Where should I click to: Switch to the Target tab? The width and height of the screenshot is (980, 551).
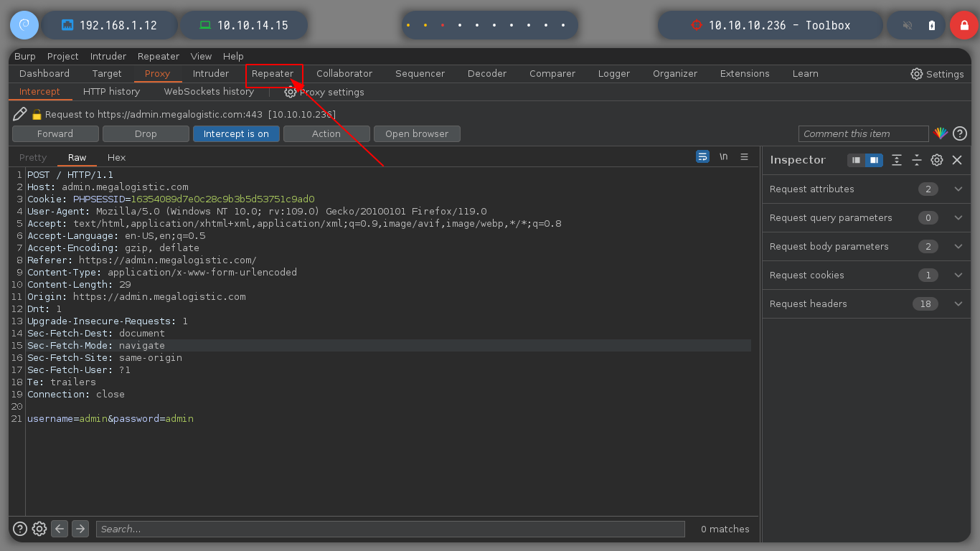(x=107, y=74)
